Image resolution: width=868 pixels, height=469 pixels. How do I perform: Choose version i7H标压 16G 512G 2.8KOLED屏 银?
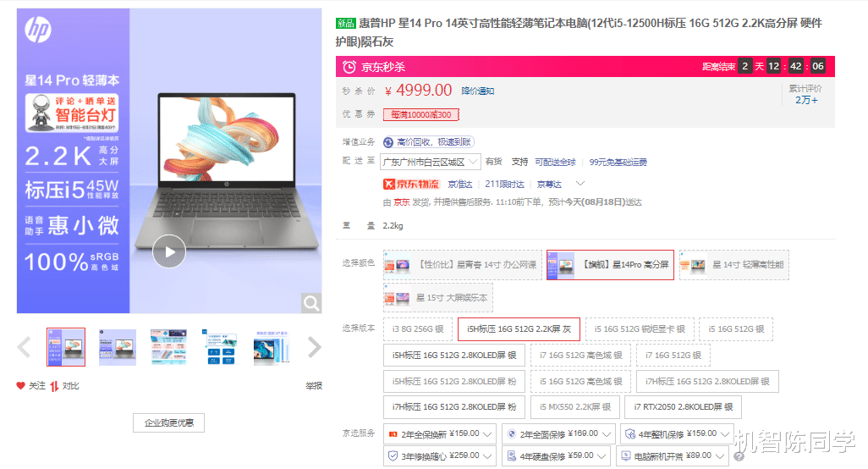(707, 381)
